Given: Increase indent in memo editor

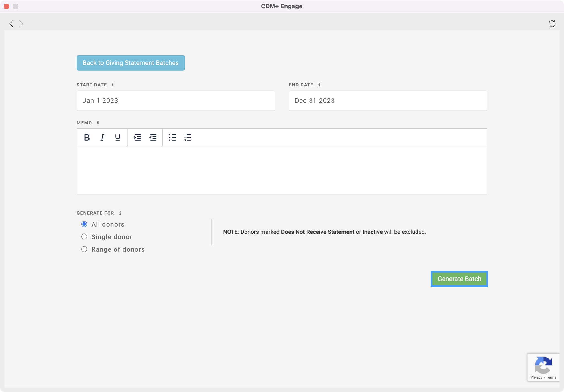Looking at the screenshot, I should click(x=137, y=137).
